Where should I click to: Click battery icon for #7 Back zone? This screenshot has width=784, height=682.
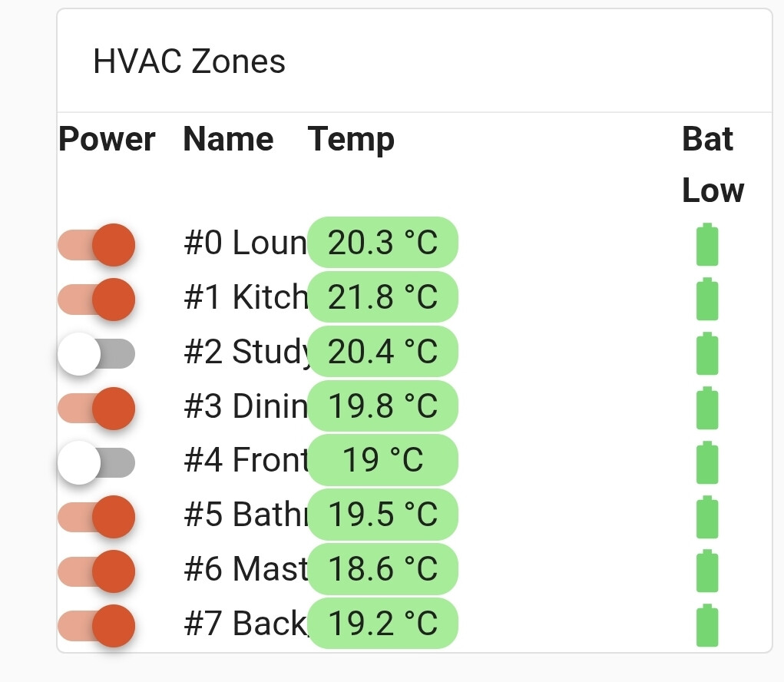pos(707,626)
